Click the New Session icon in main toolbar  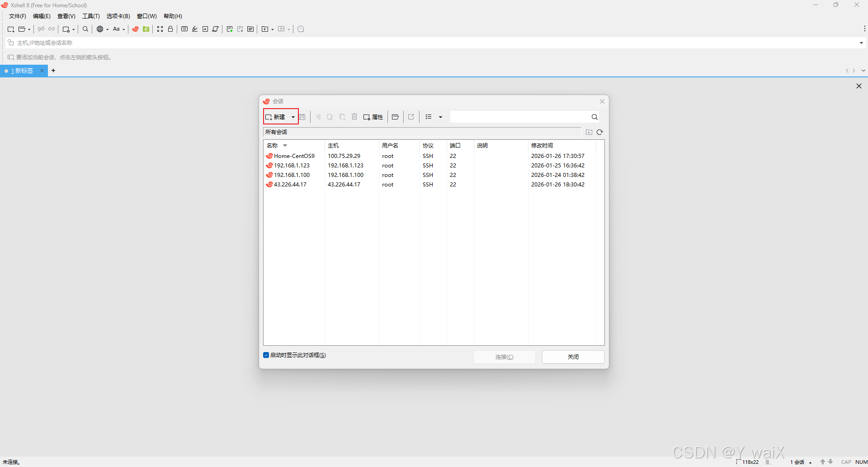click(11, 29)
